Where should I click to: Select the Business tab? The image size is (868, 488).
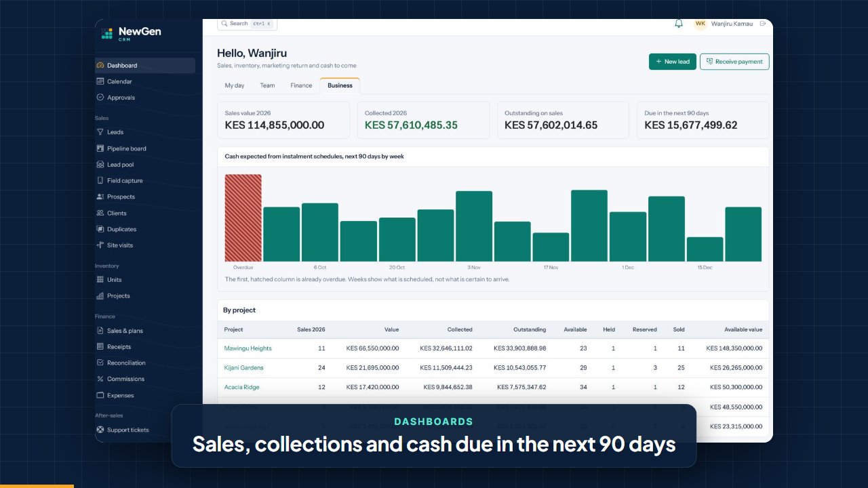[x=340, y=85]
